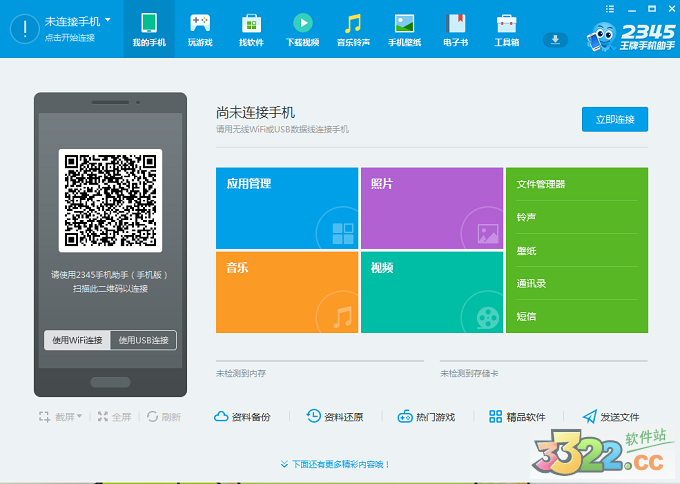Image resolution: width=680 pixels, height=484 pixels.
Task: Open the 音乐铃声 section
Action: coord(353,29)
